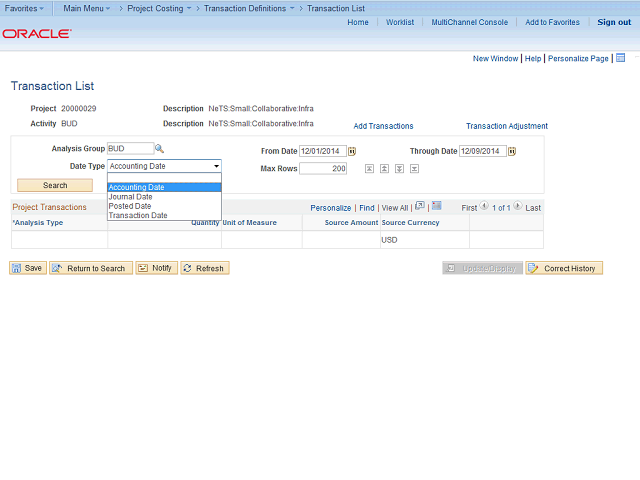
Task: Choose the blank Date Type option
Action: pos(164,178)
